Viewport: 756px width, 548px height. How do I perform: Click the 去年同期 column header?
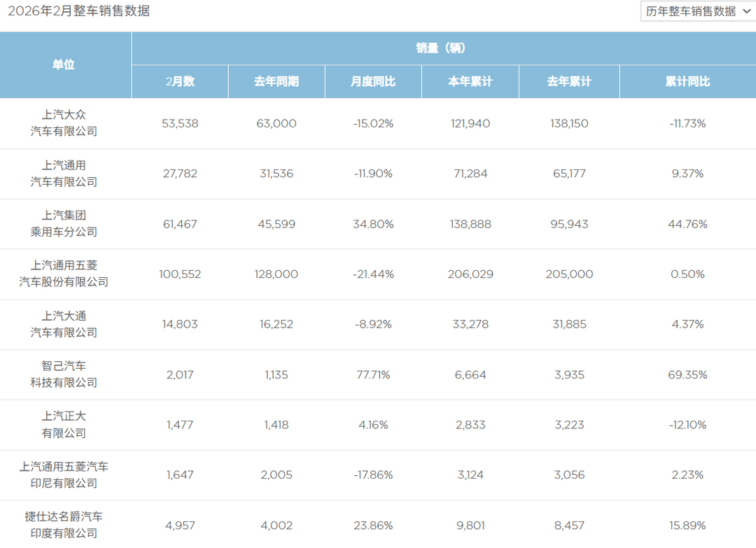(x=276, y=82)
